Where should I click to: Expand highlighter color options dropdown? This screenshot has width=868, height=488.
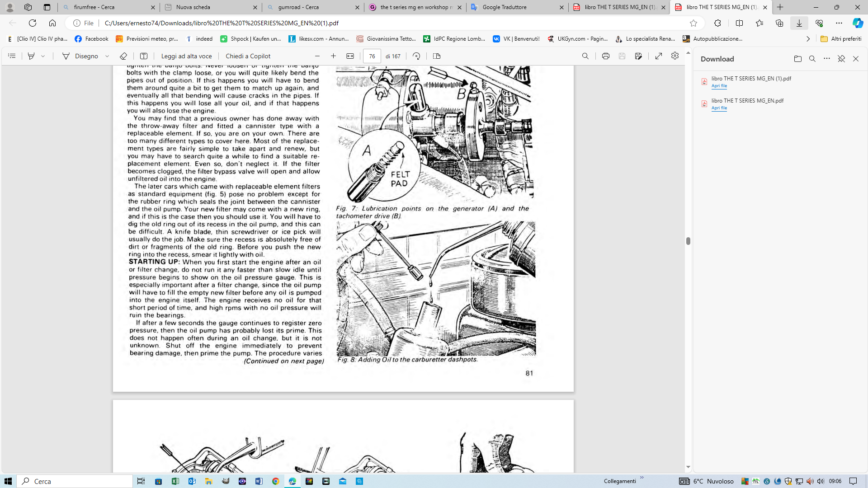(x=43, y=56)
